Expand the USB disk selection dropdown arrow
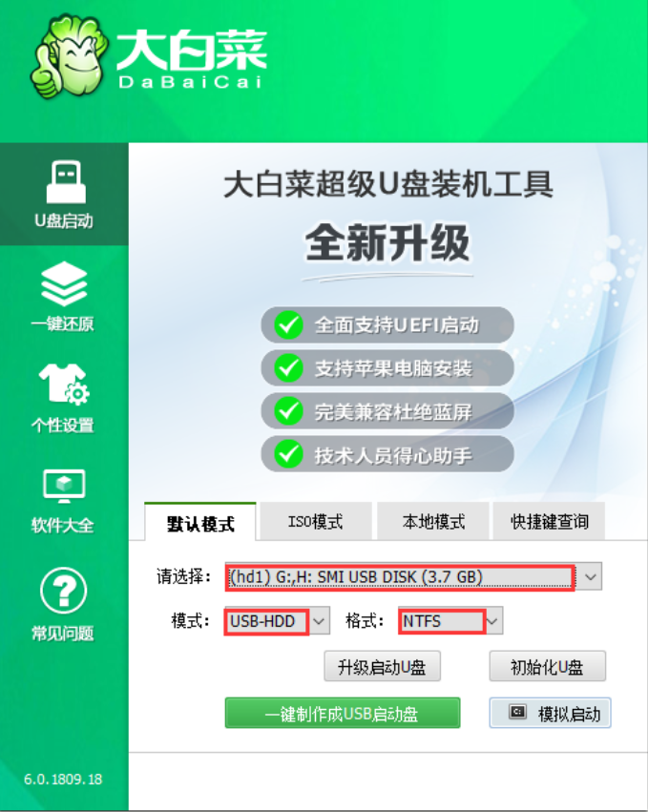 [590, 576]
